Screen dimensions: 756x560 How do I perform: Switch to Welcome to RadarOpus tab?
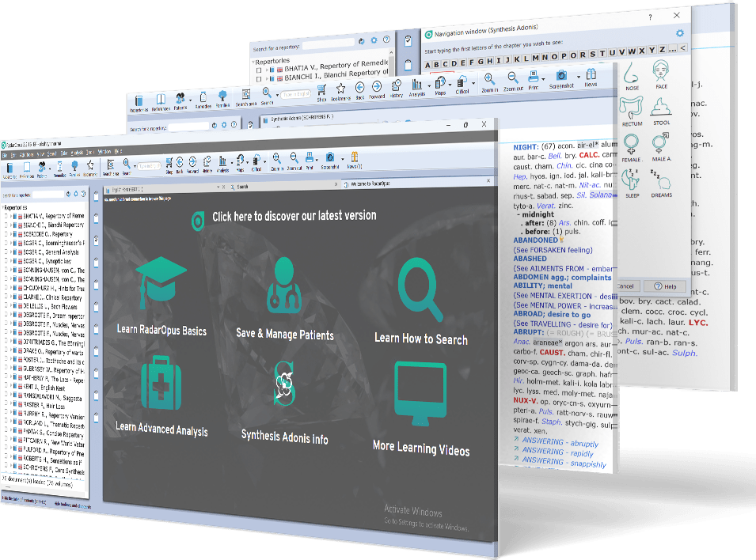click(x=370, y=184)
